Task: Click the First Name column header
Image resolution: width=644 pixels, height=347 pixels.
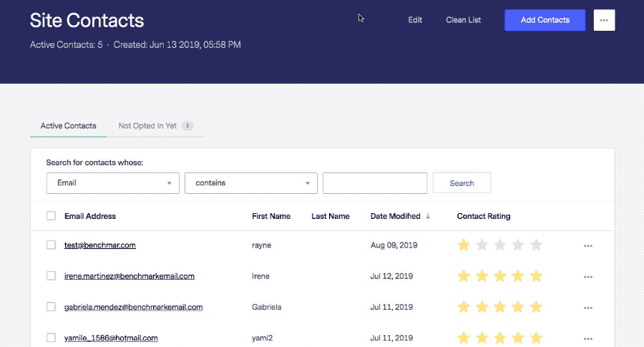Action: pyautogui.click(x=271, y=216)
